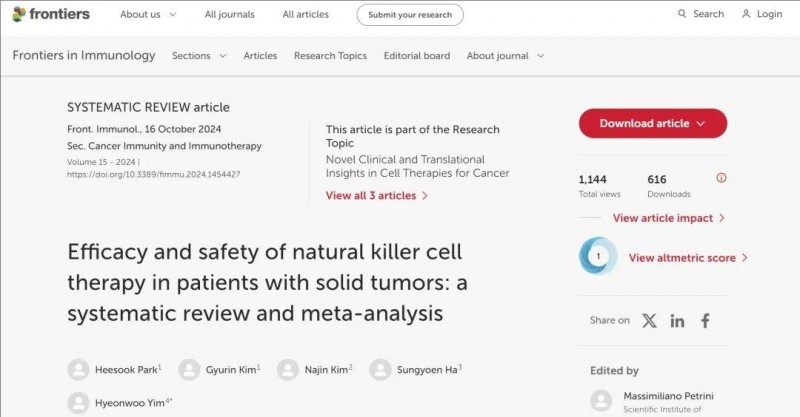Click the 616 downloads count

click(657, 180)
